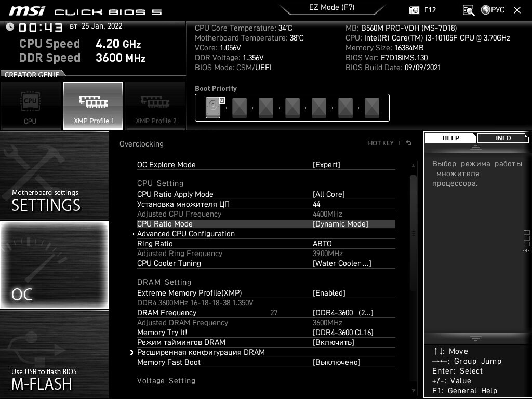Click the help panel bottom collapse handle
532x399 pixels.
coord(476,338)
